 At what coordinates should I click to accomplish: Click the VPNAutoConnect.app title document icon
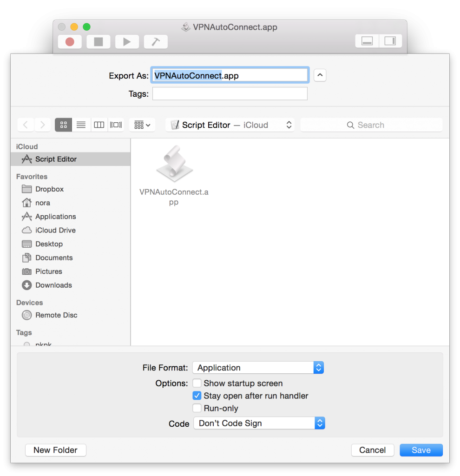tap(186, 27)
